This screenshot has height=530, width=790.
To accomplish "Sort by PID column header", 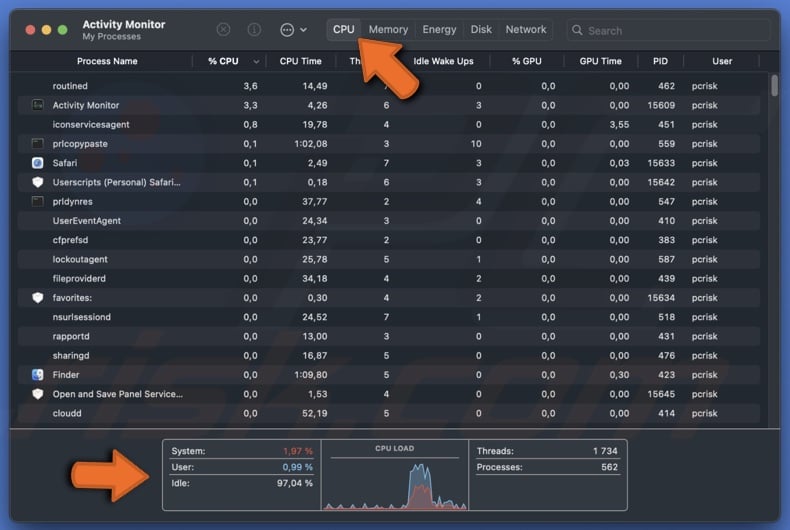I will click(x=660, y=61).
